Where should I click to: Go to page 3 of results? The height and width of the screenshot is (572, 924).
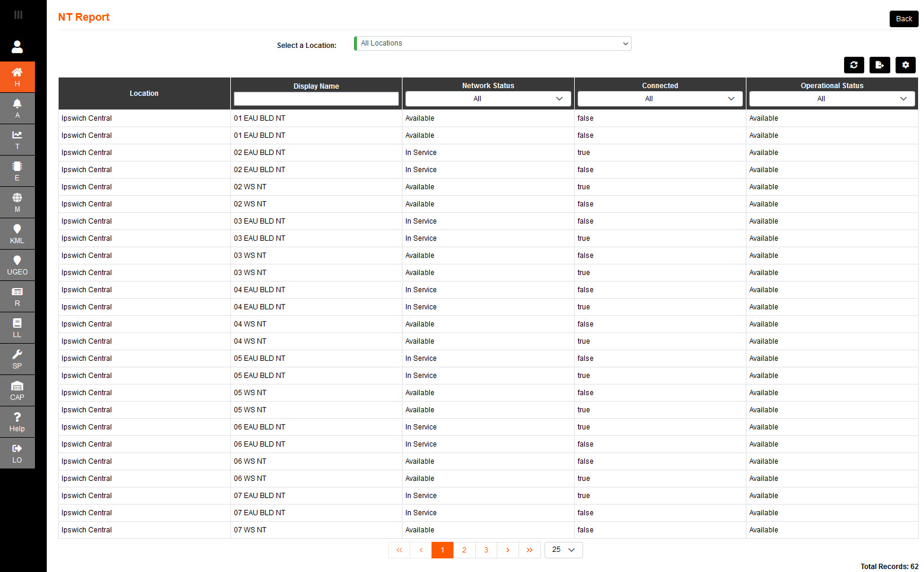[486, 550]
